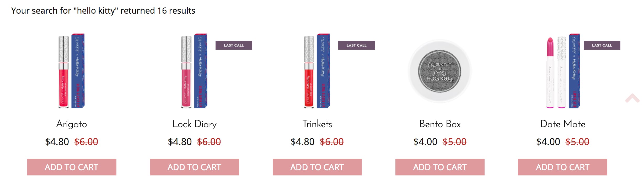Image resolution: width=644 pixels, height=188 pixels.
Task: Add Arigato to cart
Action: click(72, 167)
